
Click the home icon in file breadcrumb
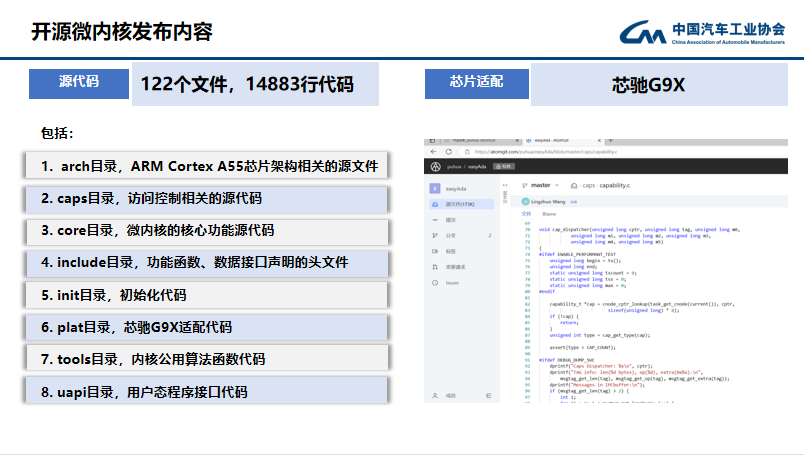coord(574,186)
